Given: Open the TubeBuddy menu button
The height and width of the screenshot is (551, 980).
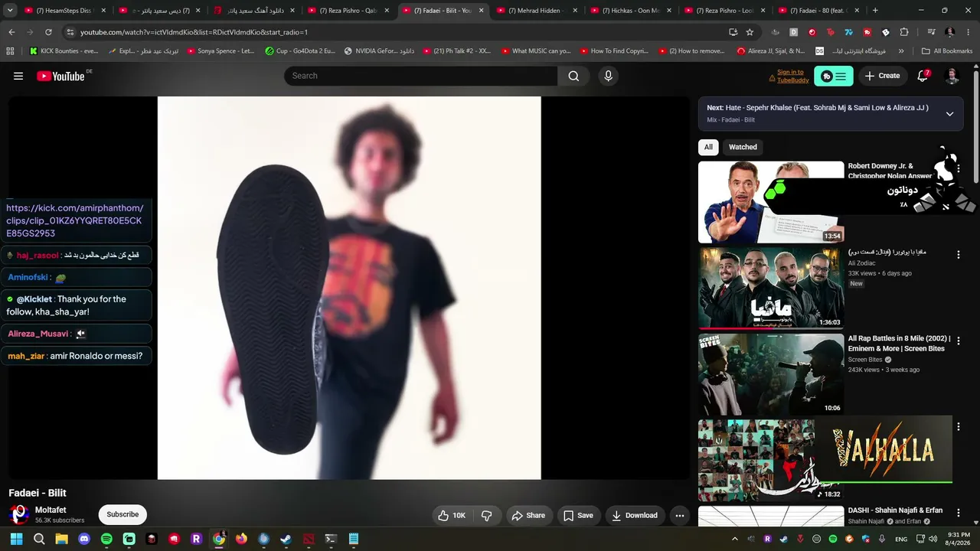Looking at the screenshot, I should tap(834, 76).
